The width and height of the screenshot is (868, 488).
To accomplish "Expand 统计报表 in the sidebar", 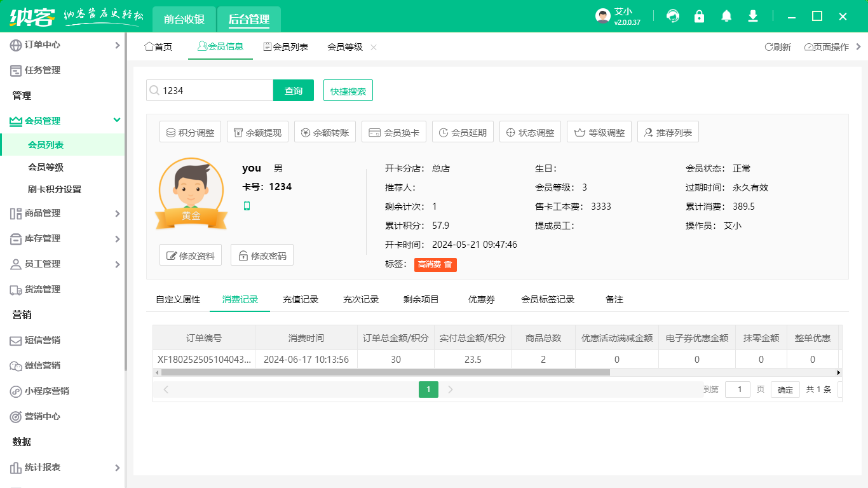I will [x=62, y=467].
